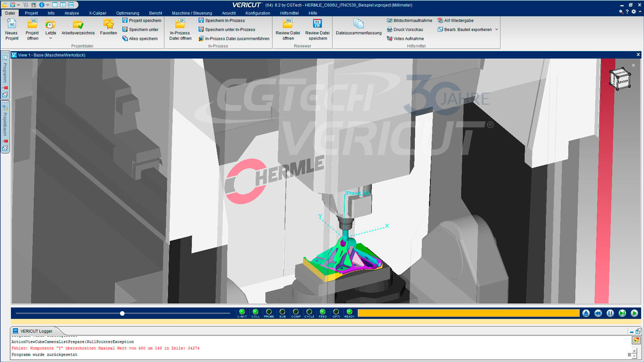
Task: Toggle the FEED status light
Action: click(x=322, y=312)
